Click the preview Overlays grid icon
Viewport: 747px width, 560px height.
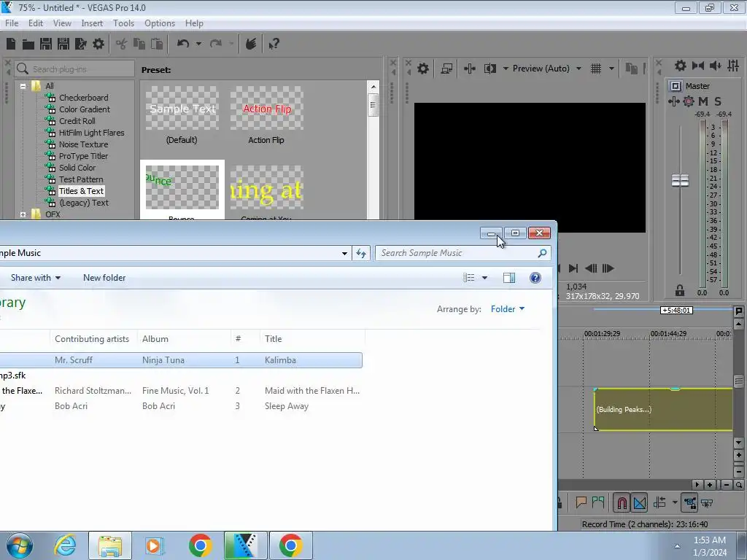coord(596,69)
